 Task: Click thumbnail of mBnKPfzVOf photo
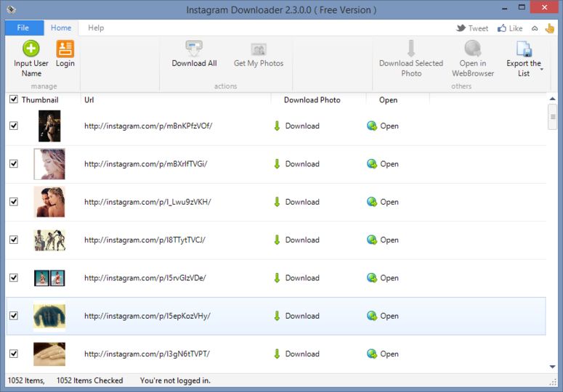pos(49,126)
